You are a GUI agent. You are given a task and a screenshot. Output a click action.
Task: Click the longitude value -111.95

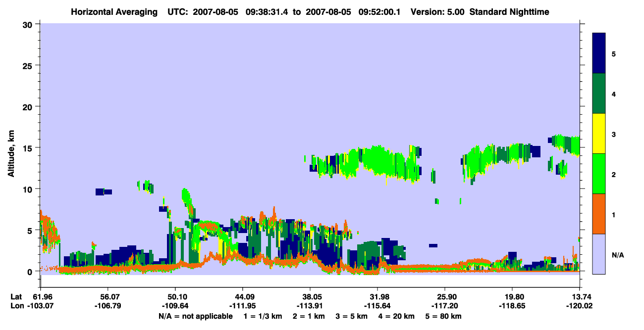(243, 306)
